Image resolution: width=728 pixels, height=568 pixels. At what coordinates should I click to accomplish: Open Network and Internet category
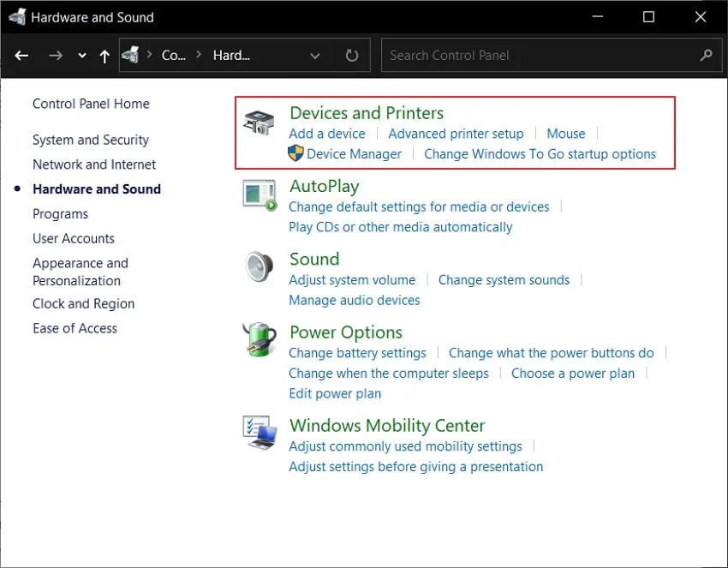pos(94,164)
